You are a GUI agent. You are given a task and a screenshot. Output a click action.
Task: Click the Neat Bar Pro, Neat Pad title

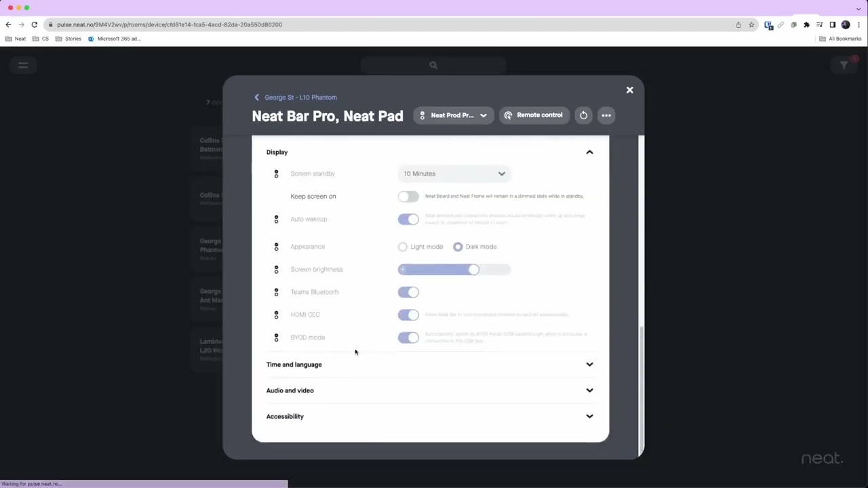point(328,116)
